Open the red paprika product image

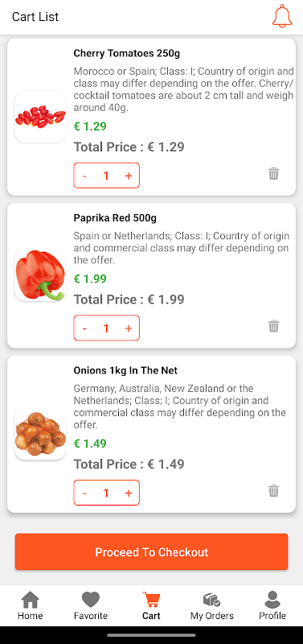click(40, 275)
